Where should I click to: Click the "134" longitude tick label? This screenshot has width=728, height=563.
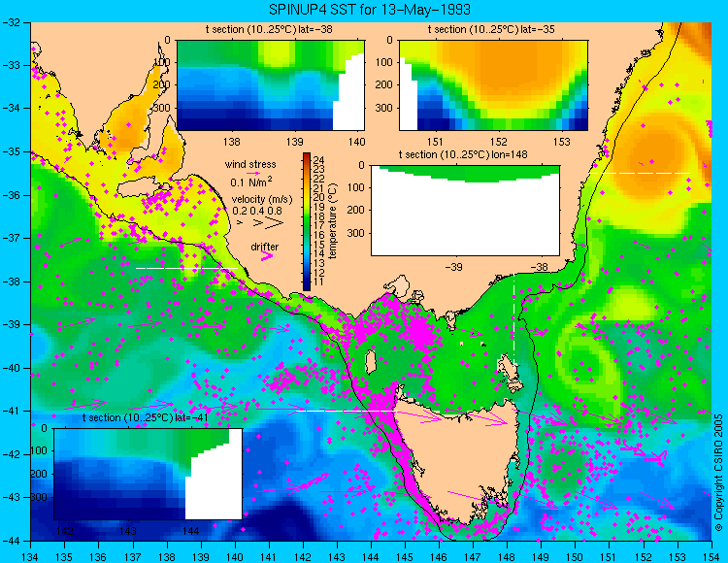[31, 556]
